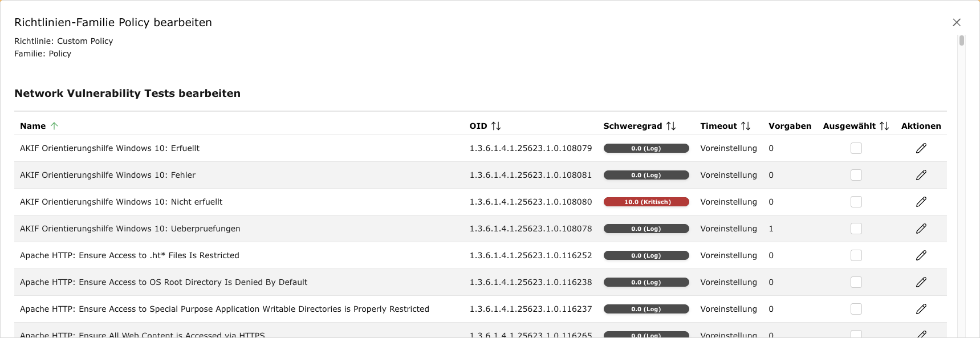Click the red 10.0 (Kritisch) severity bar
The height and width of the screenshot is (338, 980).
pyautogui.click(x=646, y=202)
